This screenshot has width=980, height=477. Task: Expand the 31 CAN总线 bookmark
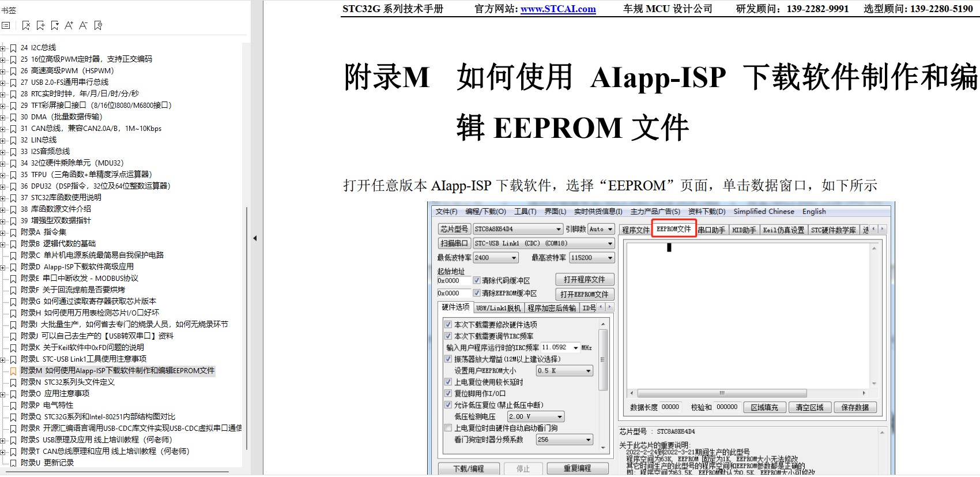click(x=3, y=129)
